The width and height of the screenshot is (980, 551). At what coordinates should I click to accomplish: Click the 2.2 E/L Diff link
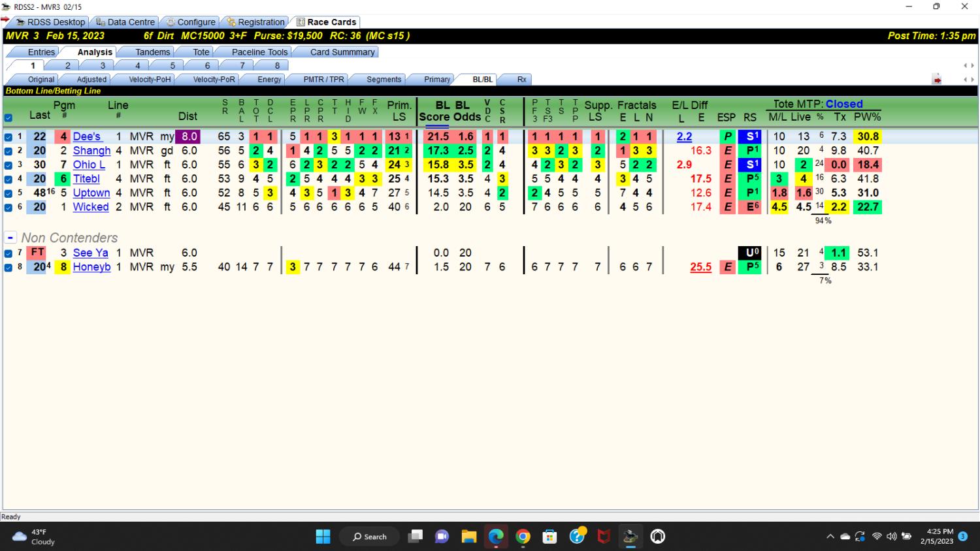point(684,137)
